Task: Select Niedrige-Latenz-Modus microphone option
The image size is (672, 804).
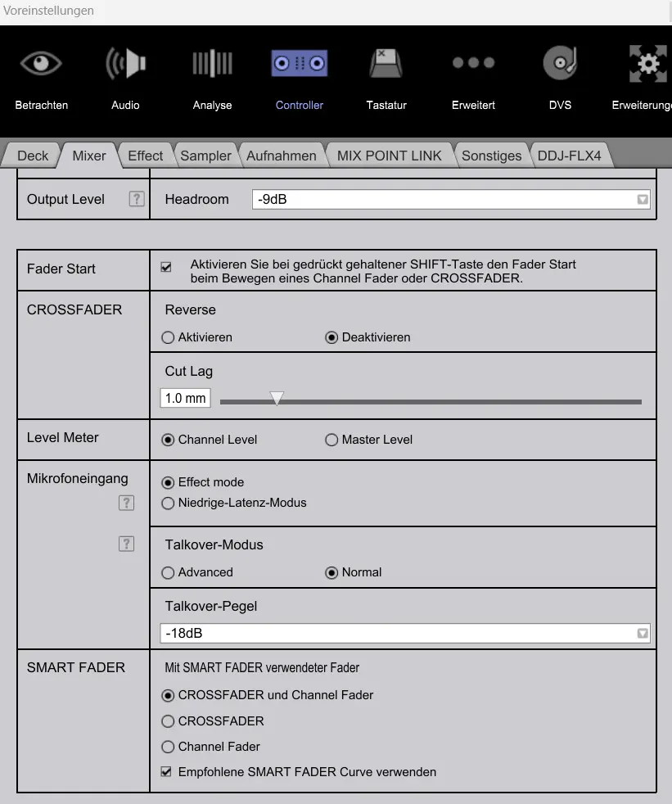Action: tap(169, 504)
